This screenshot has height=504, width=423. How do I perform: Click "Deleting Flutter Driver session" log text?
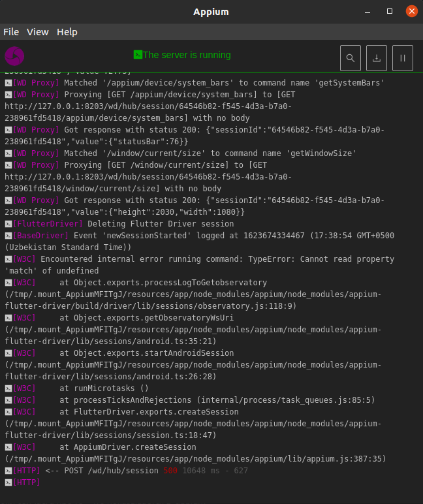[x=161, y=224]
